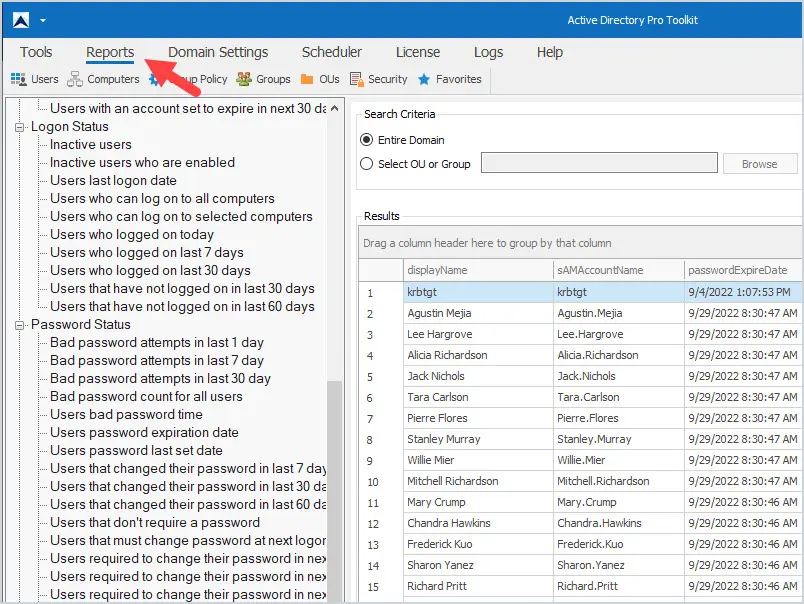Select the Entire Domain radio button
Viewport: 804px width, 604px height.
[x=367, y=140]
